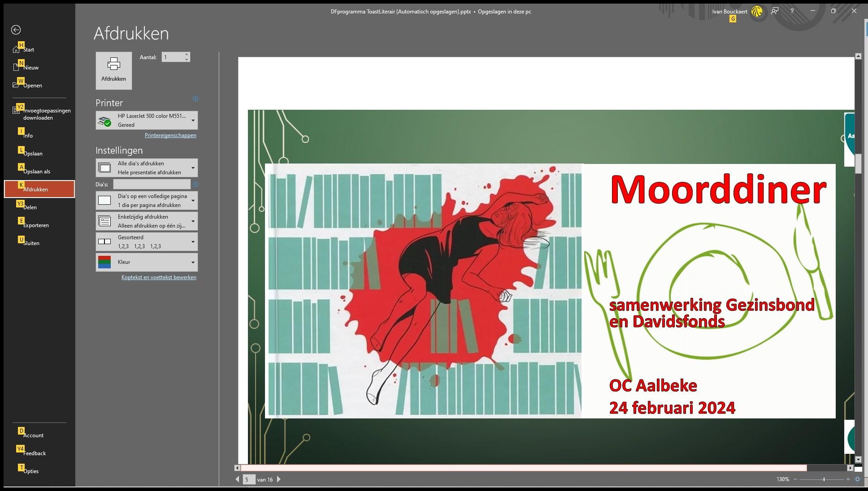Click the zoom slider at the bottom right

tap(824, 479)
